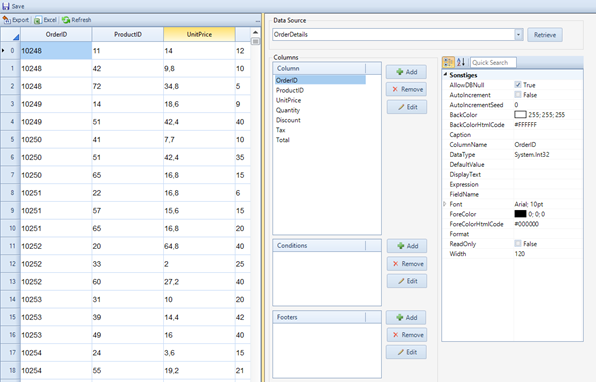The image size is (596, 382).
Task: Click the BackColor white swatch
Action: (520, 114)
